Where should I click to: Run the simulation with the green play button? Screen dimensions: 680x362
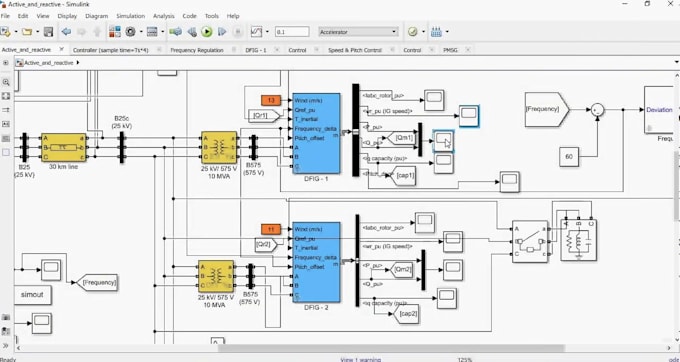pyautogui.click(x=207, y=32)
